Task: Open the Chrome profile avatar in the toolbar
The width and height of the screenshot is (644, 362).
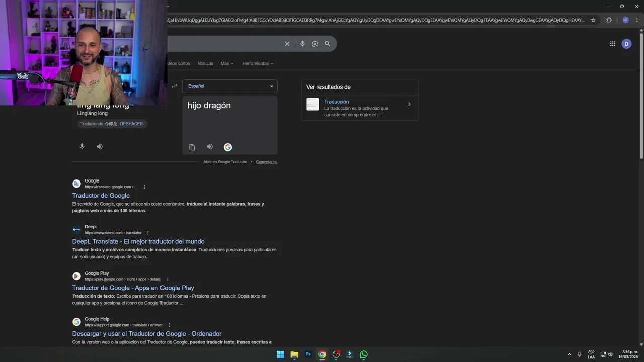Action: point(625,20)
